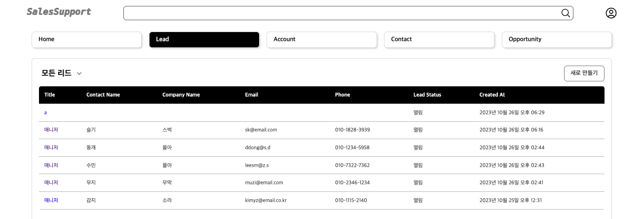Click the search magnifier icon
644x219 pixels.
point(566,13)
